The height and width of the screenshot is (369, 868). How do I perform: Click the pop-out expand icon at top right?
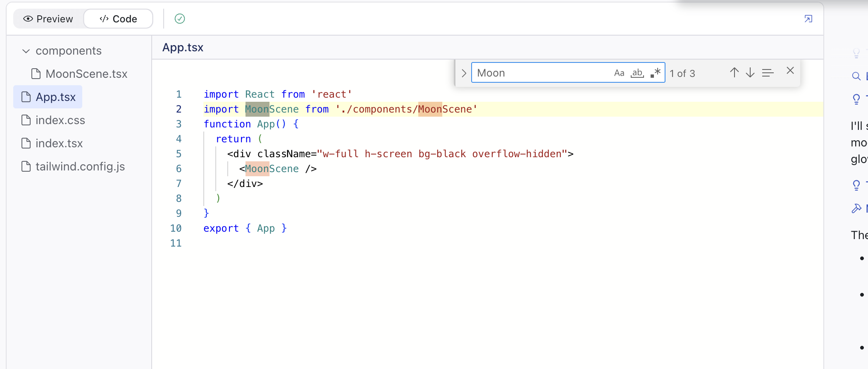pyautogui.click(x=808, y=19)
